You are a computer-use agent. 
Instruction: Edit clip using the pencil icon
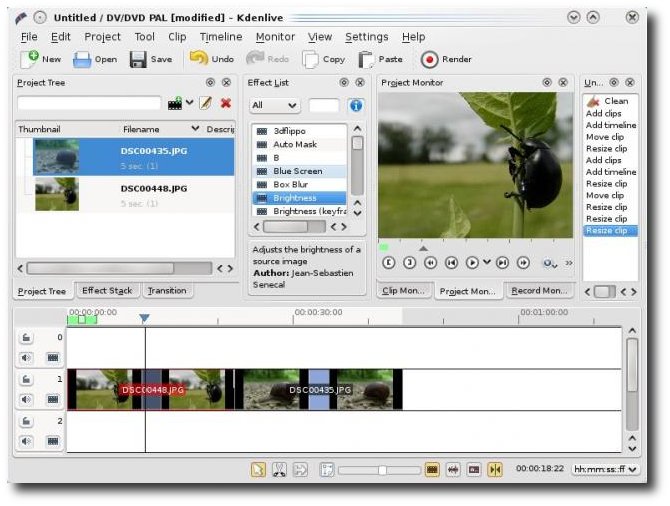pyautogui.click(x=206, y=103)
